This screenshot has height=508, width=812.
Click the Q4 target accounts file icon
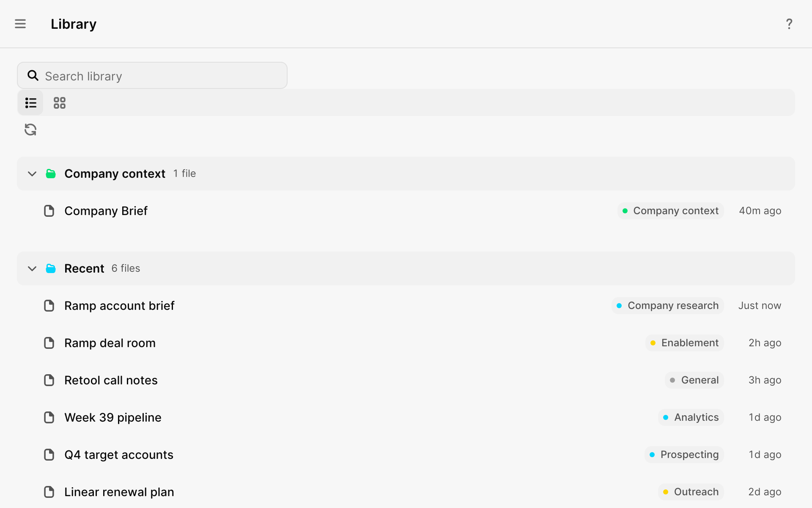49,455
